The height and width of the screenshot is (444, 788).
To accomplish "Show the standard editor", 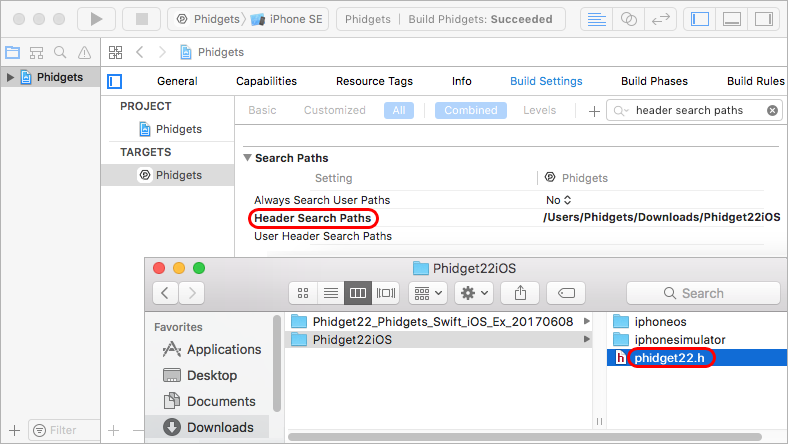I will pyautogui.click(x=597, y=19).
